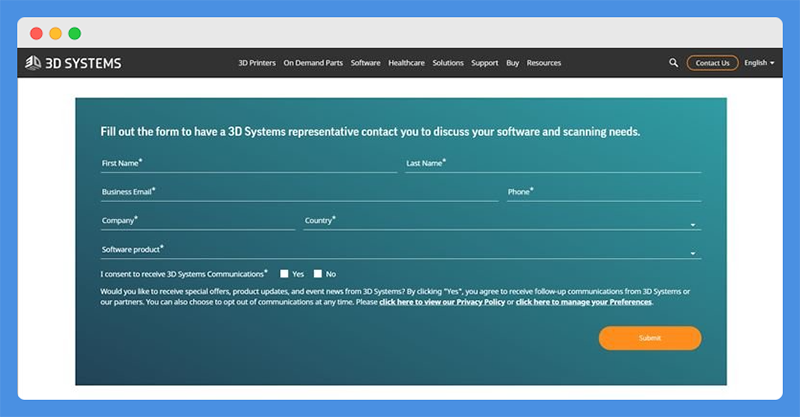
Task: Focus the Last Name field
Action: tap(553, 164)
